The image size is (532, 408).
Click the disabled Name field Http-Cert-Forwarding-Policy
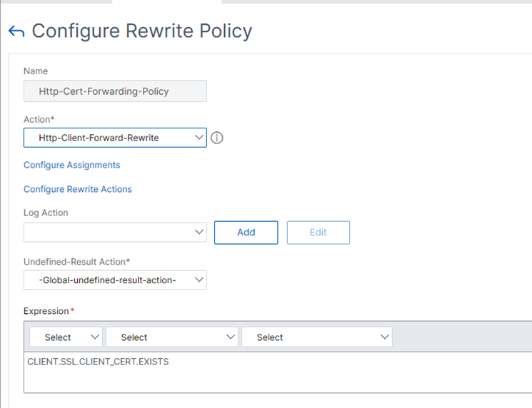[115, 91]
